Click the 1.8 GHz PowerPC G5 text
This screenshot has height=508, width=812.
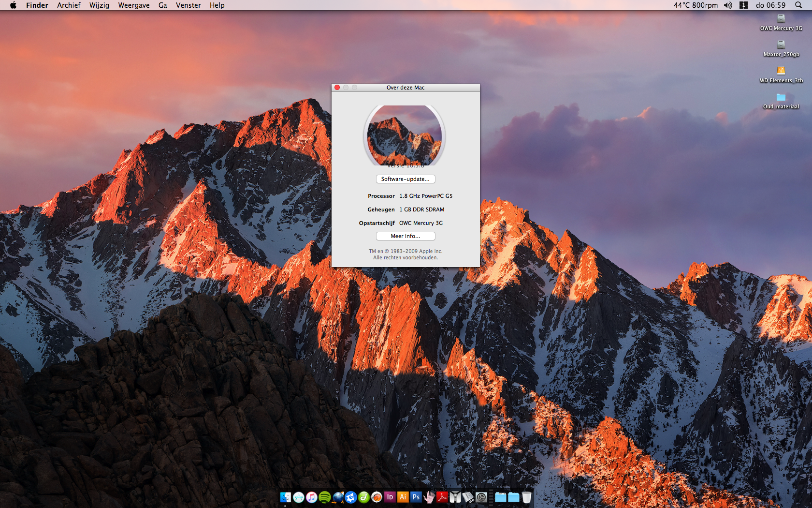tap(426, 196)
